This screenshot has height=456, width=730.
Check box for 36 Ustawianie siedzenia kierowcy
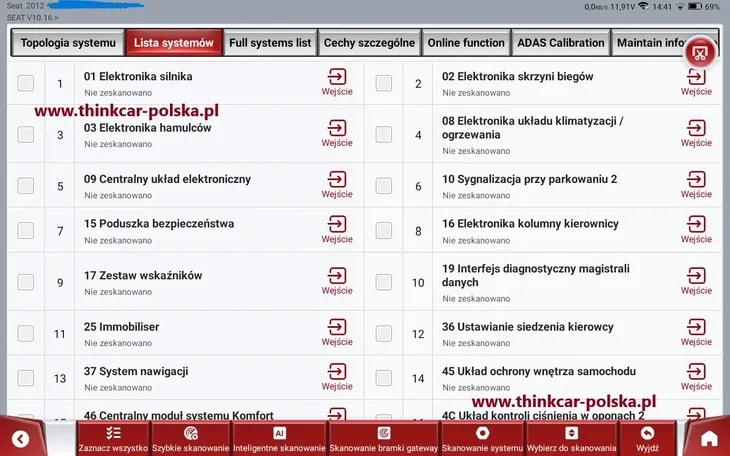point(384,333)
